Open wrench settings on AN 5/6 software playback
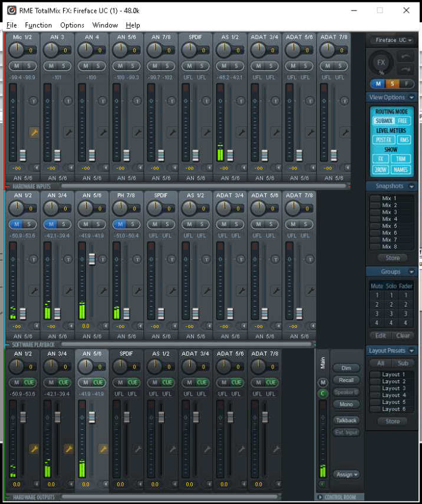The image size is (422, 504). [x=103, y=291]
